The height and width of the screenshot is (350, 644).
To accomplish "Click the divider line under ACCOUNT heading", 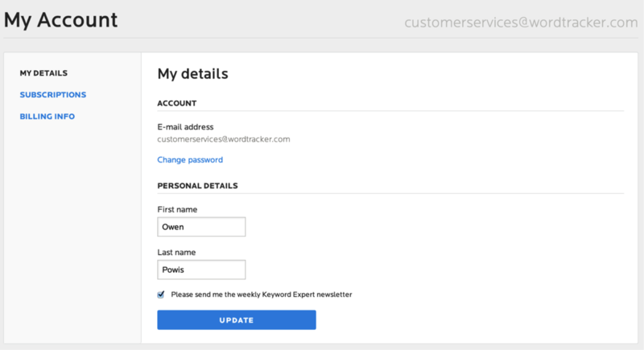I will pyautogui.click(x=390, y=111).
